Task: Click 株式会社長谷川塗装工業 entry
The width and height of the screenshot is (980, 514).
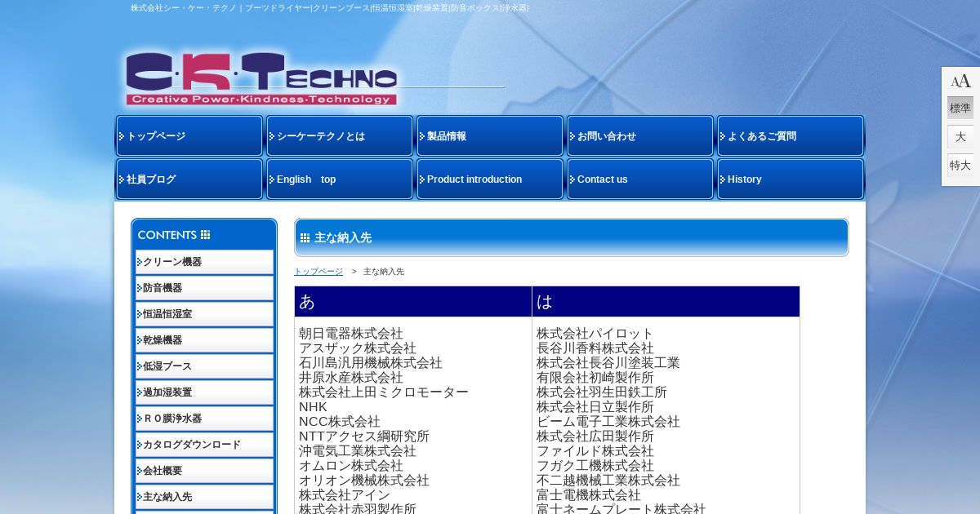Action: pyautogui.click(x=608, y=363)
